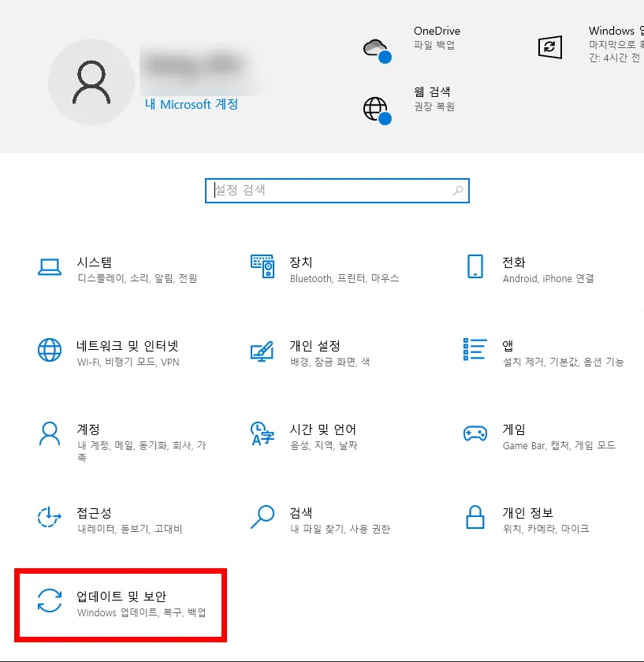Open Ease of Access (접근성) icon
The height and width of the screenshot is (662, 644).
(50, 517)
